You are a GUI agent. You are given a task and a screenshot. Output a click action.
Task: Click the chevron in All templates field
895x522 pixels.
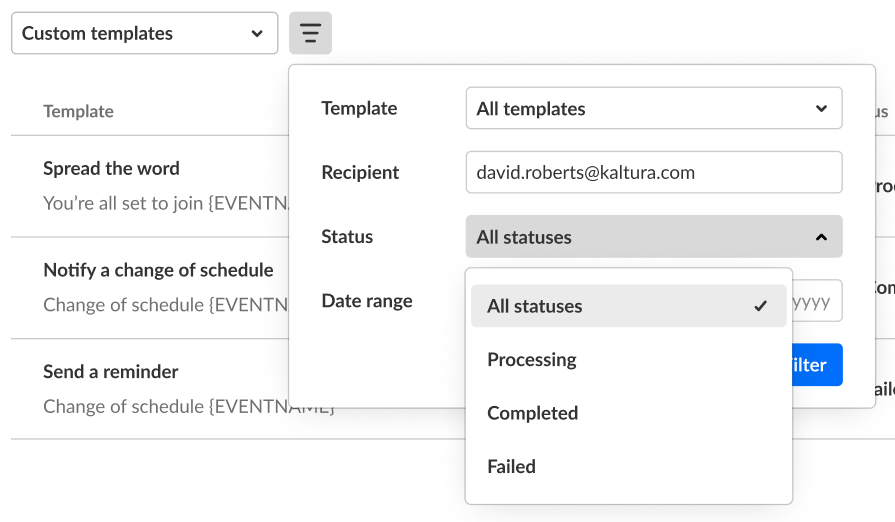pos(821,109)
